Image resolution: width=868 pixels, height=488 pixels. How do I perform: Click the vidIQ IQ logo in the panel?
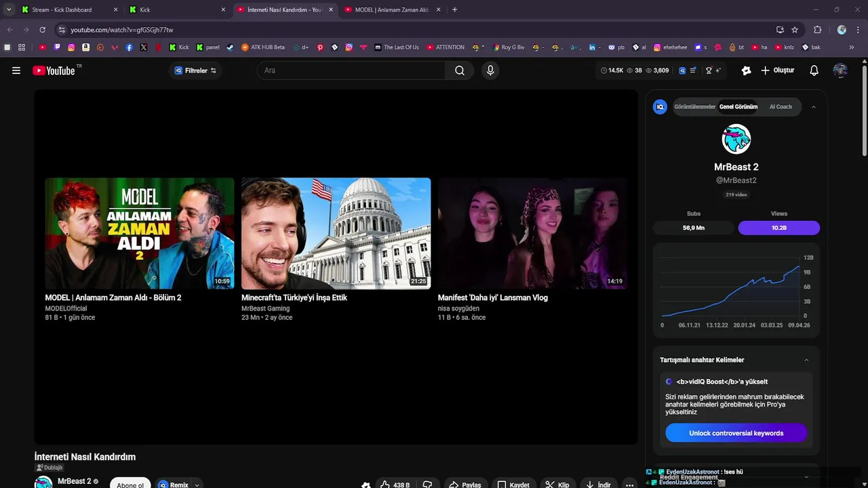pos(660,106)
